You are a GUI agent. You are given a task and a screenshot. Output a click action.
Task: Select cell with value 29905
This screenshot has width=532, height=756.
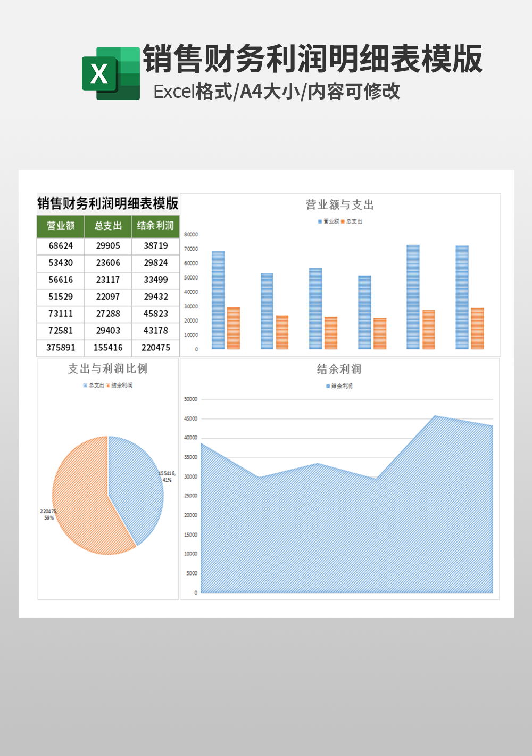point(108,246)
